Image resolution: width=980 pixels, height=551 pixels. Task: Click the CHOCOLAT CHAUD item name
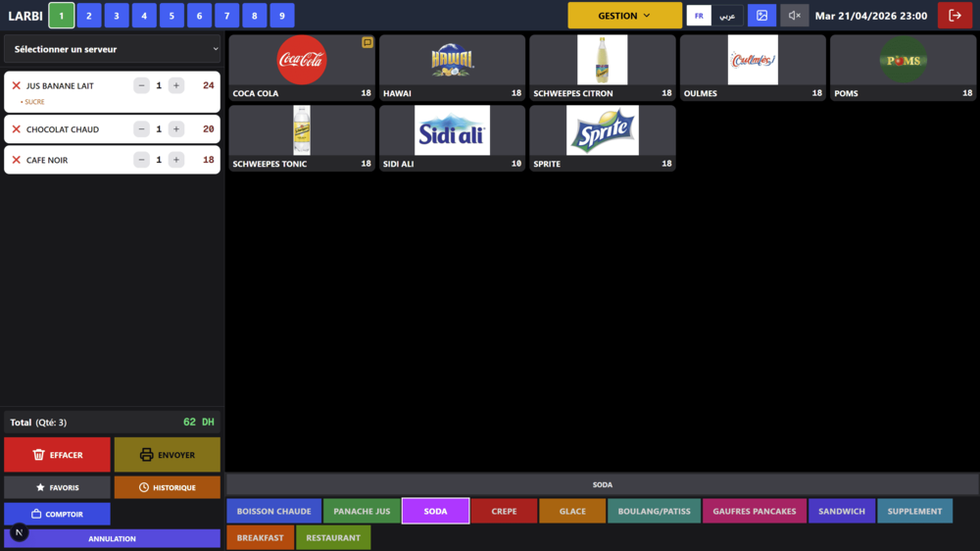point(63,129)
